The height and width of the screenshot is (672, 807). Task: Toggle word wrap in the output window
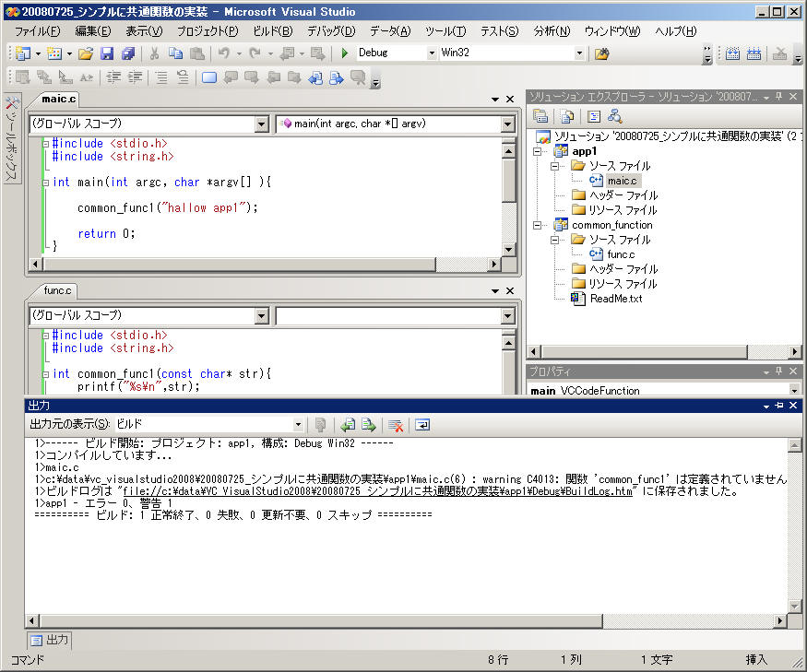click(422, 425)
